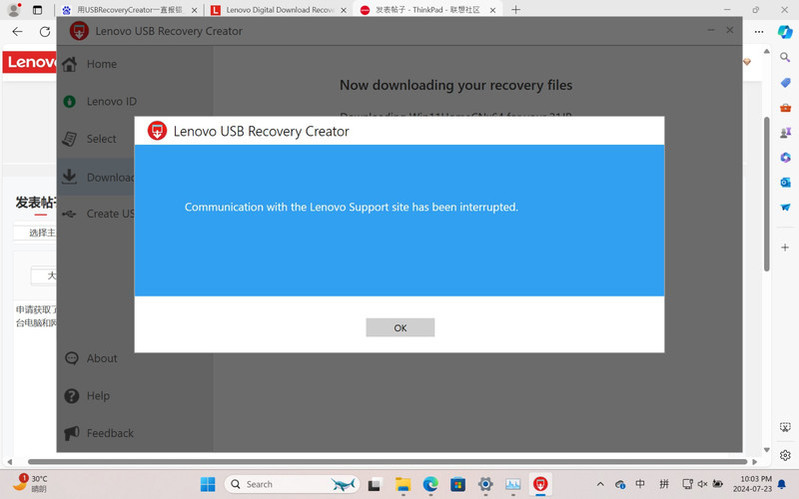
Task: Open Microsoft Store from taskbar
Action: click(458, 484)
